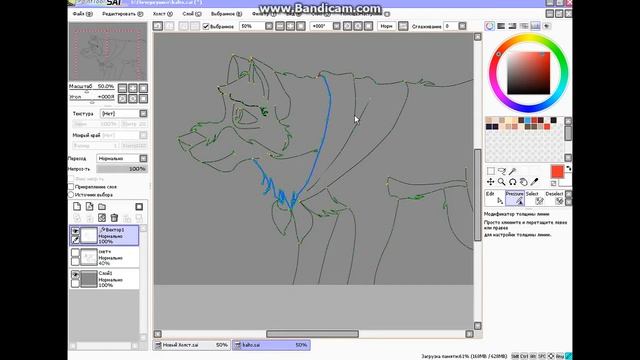Pick a shade in the saturation square

(x=529, y=73)
